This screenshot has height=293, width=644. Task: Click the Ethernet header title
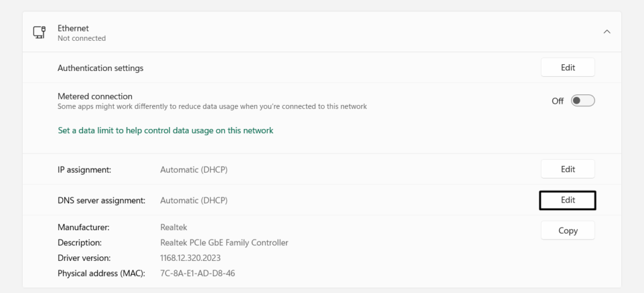[73, 28]
